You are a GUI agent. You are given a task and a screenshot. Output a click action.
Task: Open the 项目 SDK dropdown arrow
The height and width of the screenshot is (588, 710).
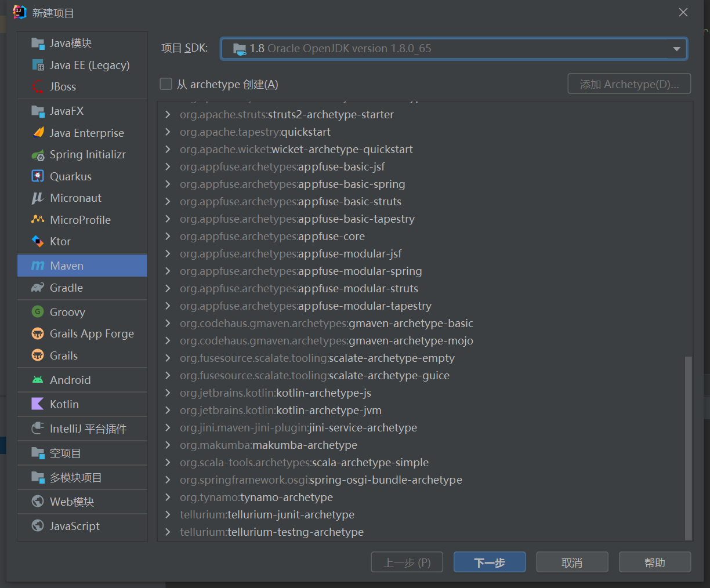point(676,49)
